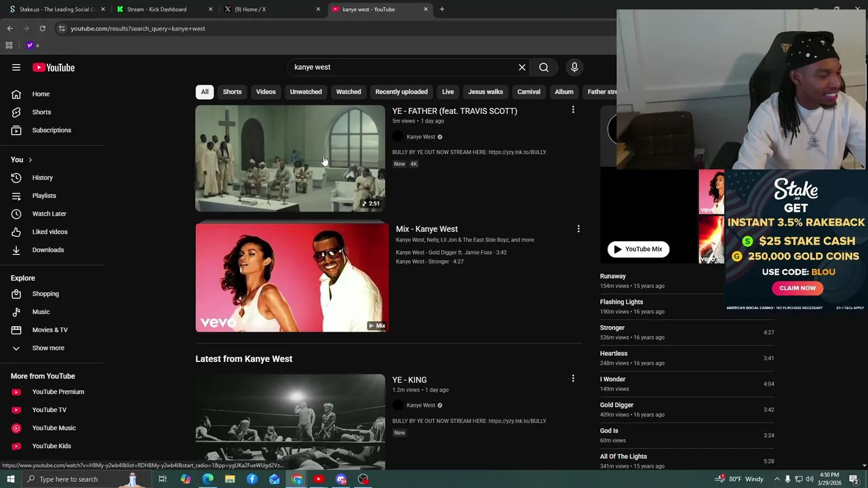Open the Windows Start menu
868x488 pixels.
click(9, 479)
